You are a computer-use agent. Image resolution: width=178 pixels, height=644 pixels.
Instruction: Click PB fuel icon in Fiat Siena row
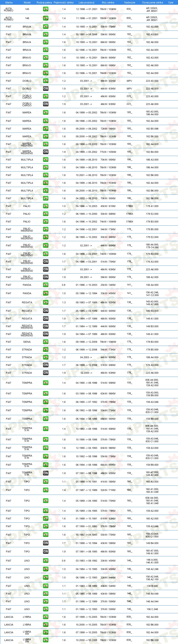point(46,342)
